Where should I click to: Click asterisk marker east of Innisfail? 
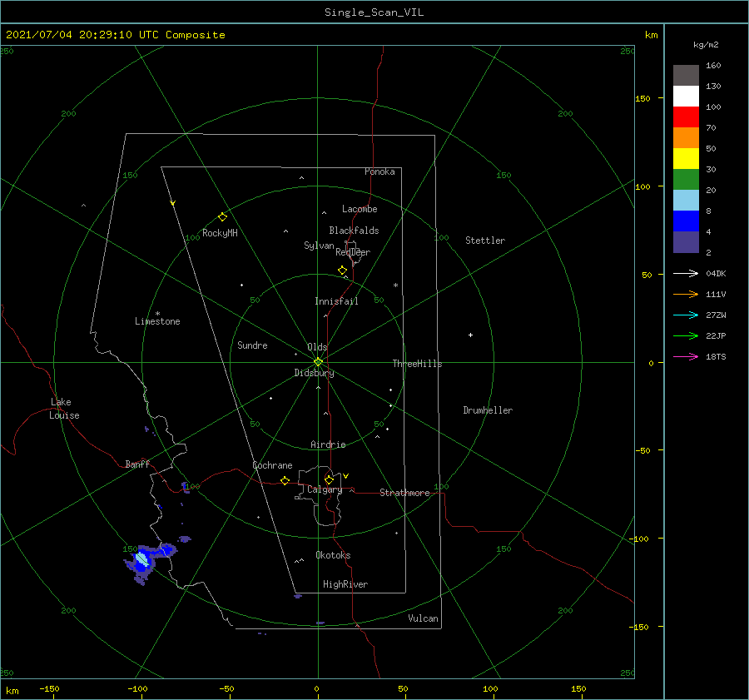[395, 285]
